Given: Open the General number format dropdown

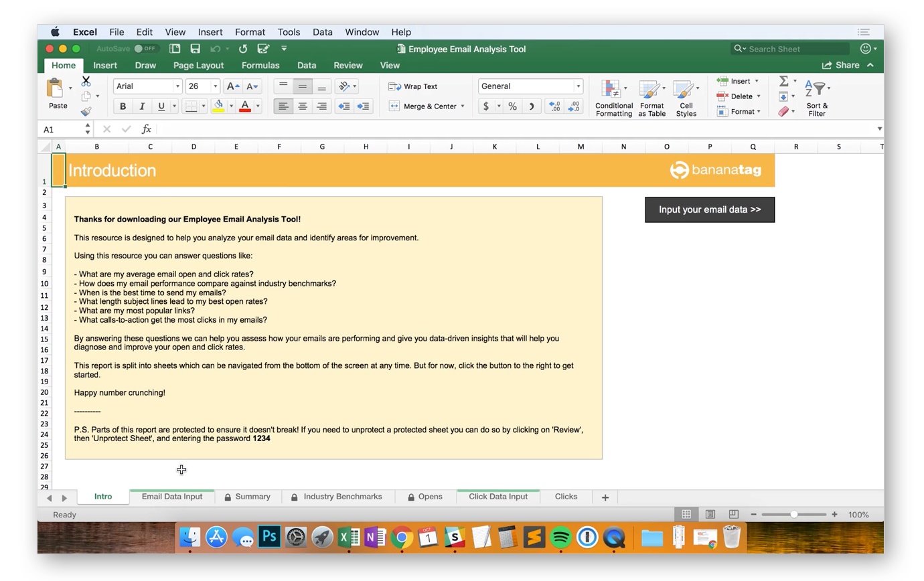Looking at the screenshot, I should click(x=578, y=86).
